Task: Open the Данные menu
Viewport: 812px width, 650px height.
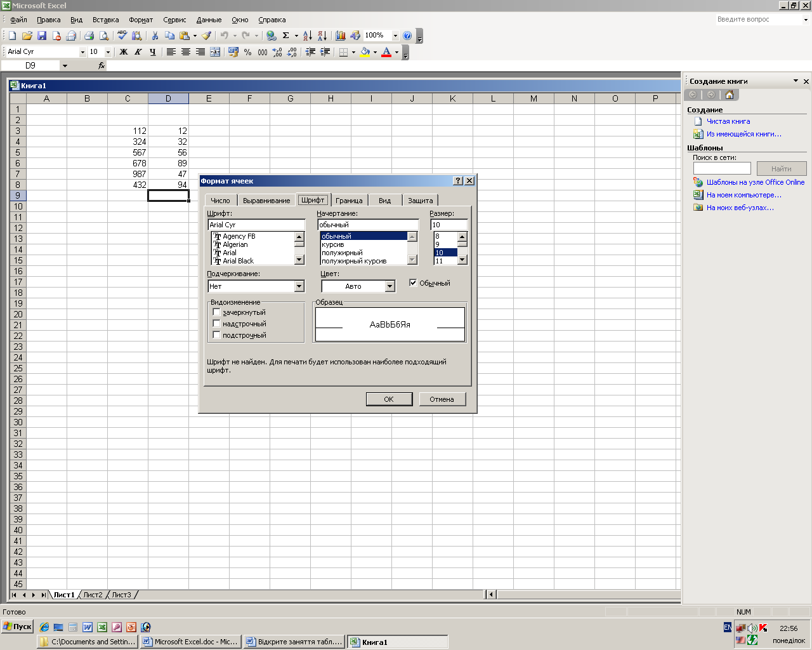Action: [x=209, y=20]
